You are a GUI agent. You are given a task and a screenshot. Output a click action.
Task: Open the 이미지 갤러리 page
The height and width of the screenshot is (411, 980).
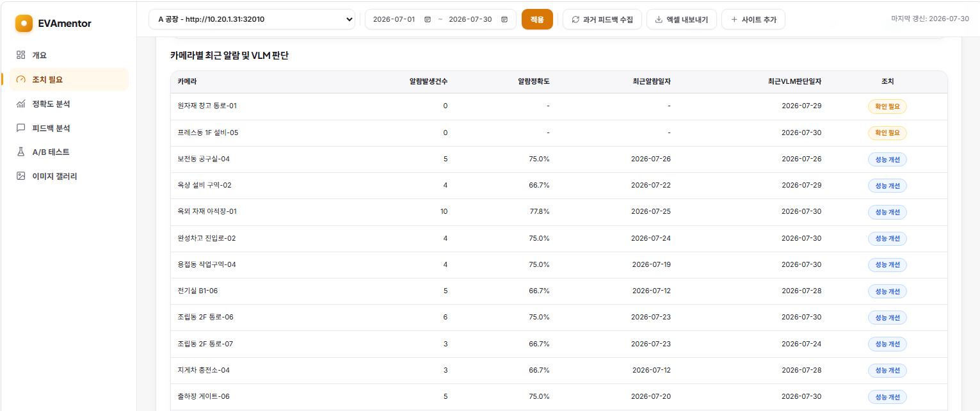point(69,176)
